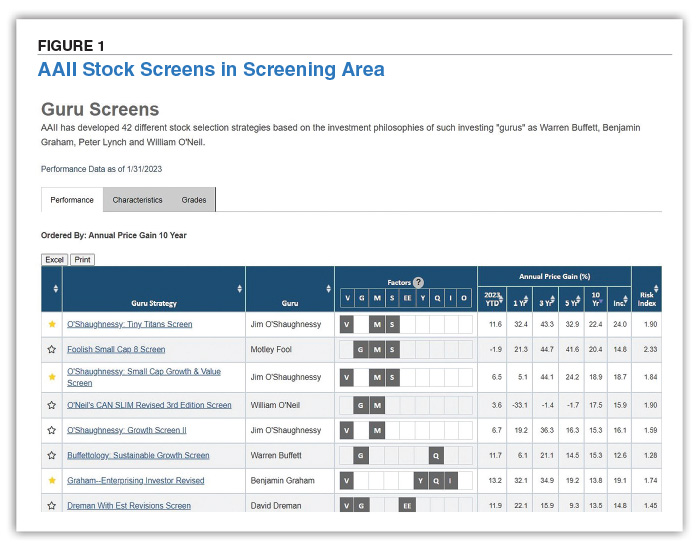Click G factor badge in Buffettology row
Screen dimensions: 700x548
(361, 456)
